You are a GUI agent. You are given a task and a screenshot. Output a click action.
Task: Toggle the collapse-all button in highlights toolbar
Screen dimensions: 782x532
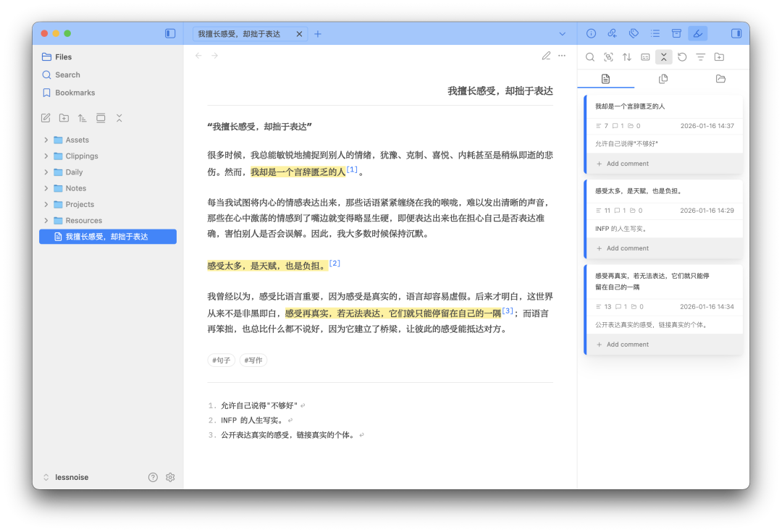click(664, 57)
